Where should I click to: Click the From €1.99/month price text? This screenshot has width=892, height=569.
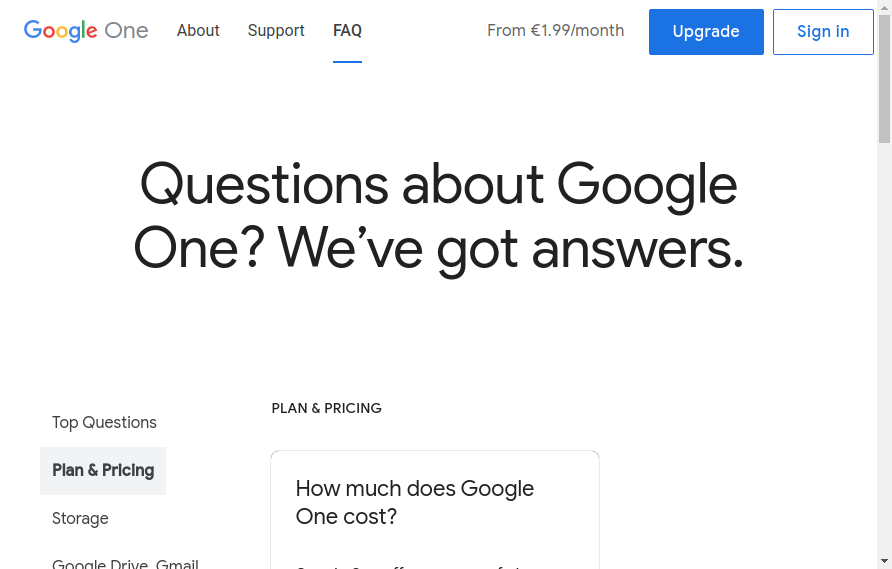pyautogui.click(x=555, y=31)
